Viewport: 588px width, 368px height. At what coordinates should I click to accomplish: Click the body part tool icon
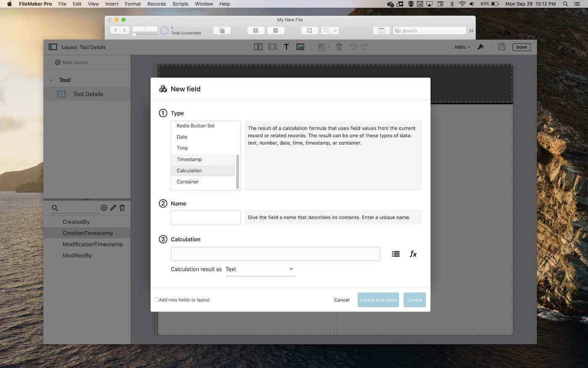[272, 47]
